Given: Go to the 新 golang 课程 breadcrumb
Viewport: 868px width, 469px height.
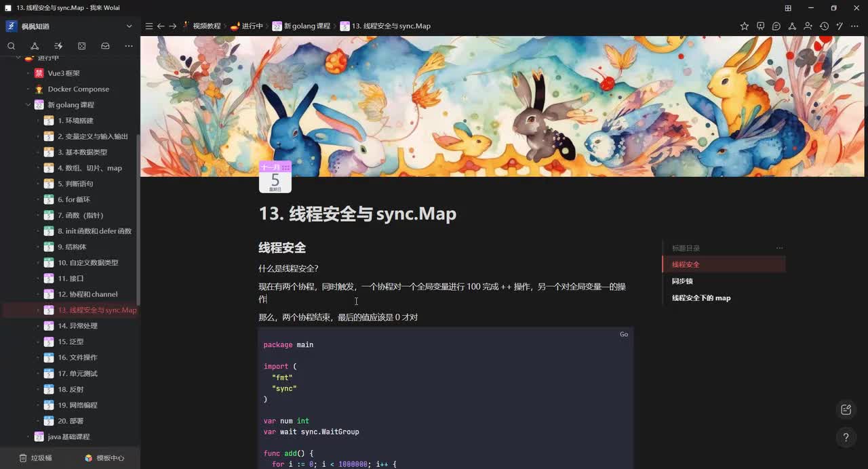Looking at the screenshot, I should (301, 26).
